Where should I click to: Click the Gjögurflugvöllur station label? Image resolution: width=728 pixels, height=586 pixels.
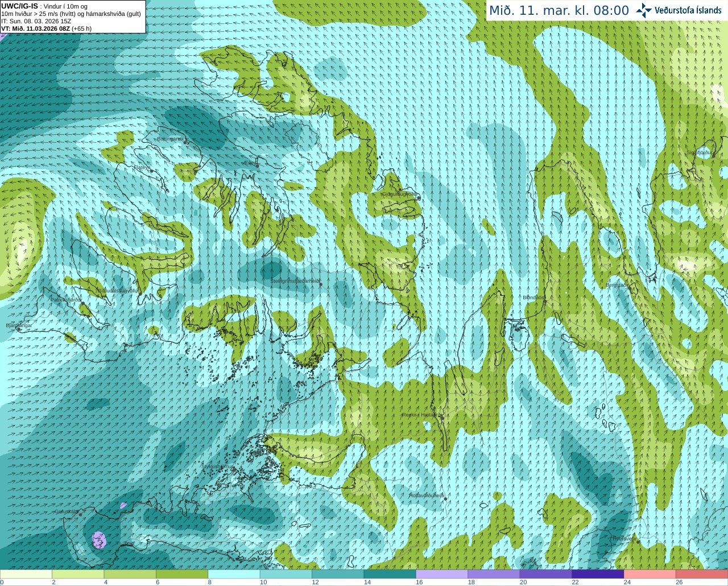coord(400,194)
